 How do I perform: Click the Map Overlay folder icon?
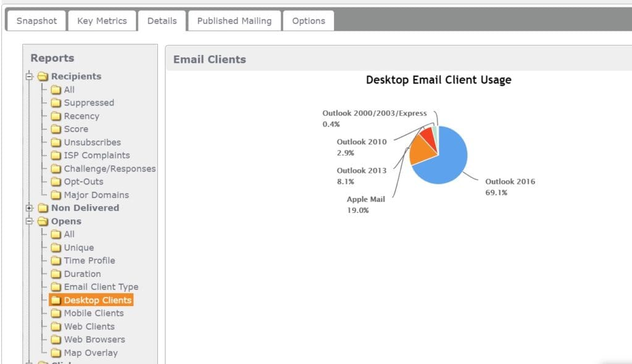click(56, 353)
